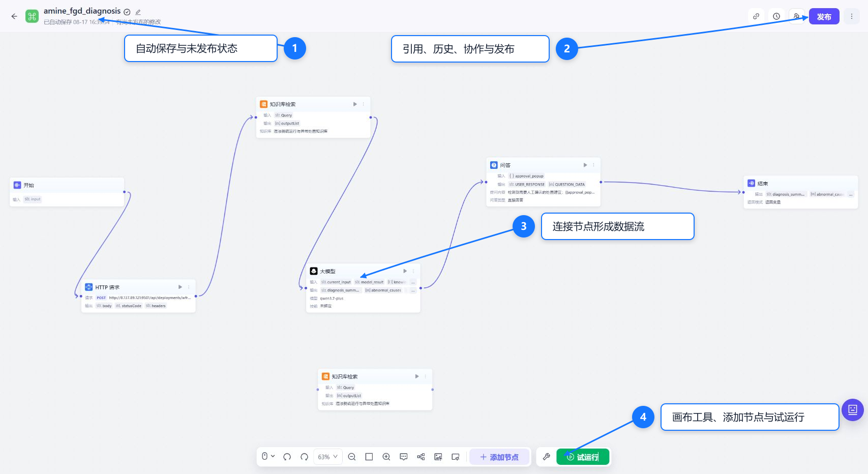Select the 开始 start node header
The width and height of the screenshot is (868, 474).
(67, 185)
